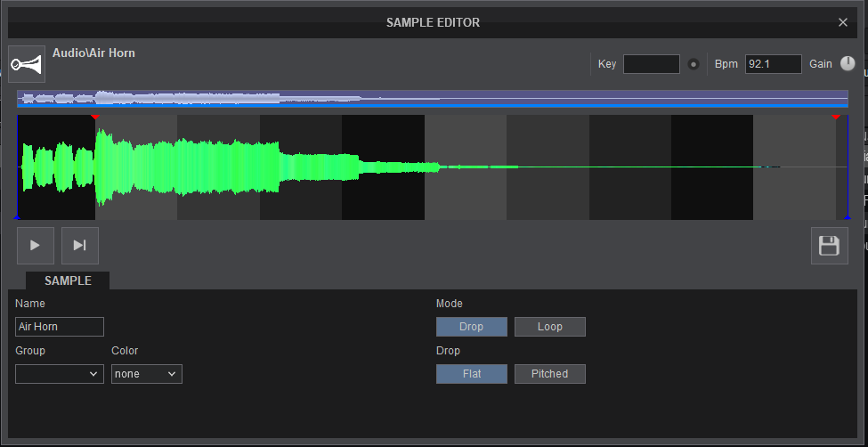
Task: Select Drop mode
Action: tap(471, 327)
